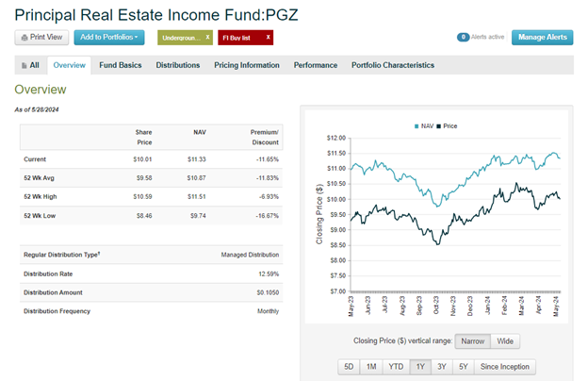This screenshot has height=381, width=588.
Task: Set vertical range to Wide
Action: [505, 341]
